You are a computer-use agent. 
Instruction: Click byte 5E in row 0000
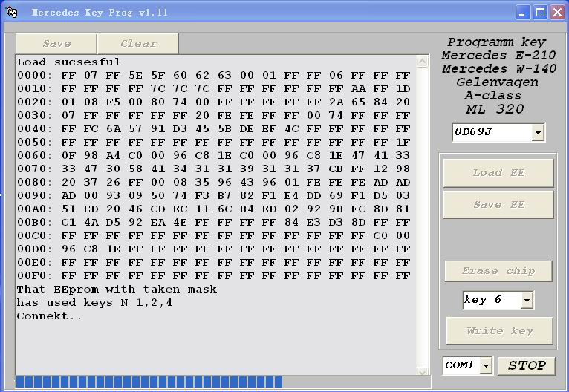(135, 76)
